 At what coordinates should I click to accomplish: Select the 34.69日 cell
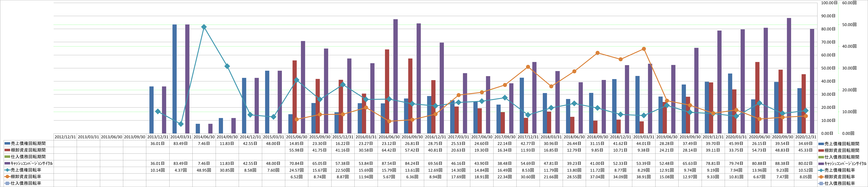[805, 144]
